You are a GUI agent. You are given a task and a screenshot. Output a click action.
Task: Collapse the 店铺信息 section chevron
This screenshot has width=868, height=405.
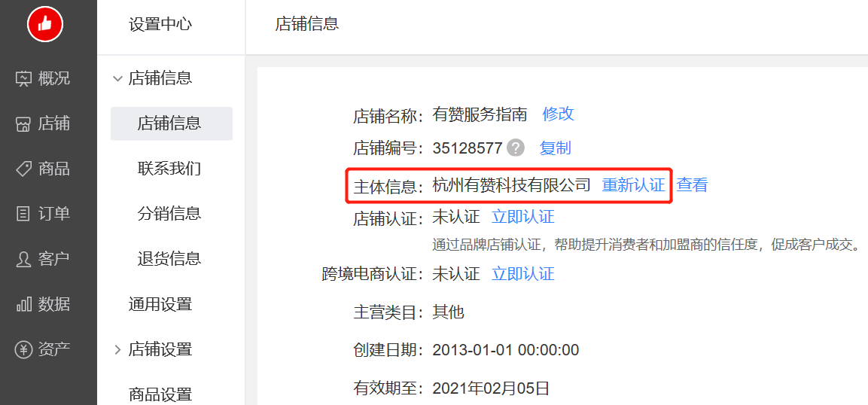117,78
